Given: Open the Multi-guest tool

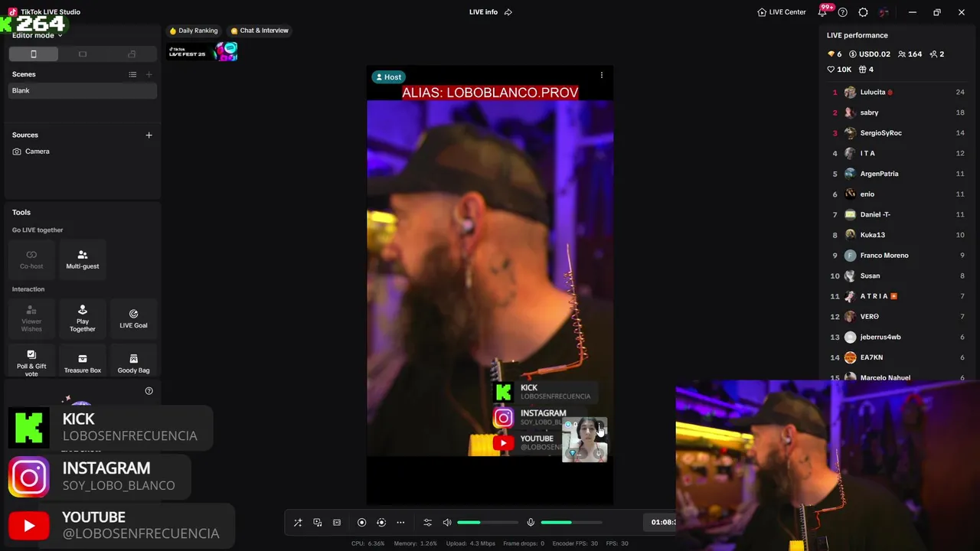Looking at the screenshot, I should [83, 259].
